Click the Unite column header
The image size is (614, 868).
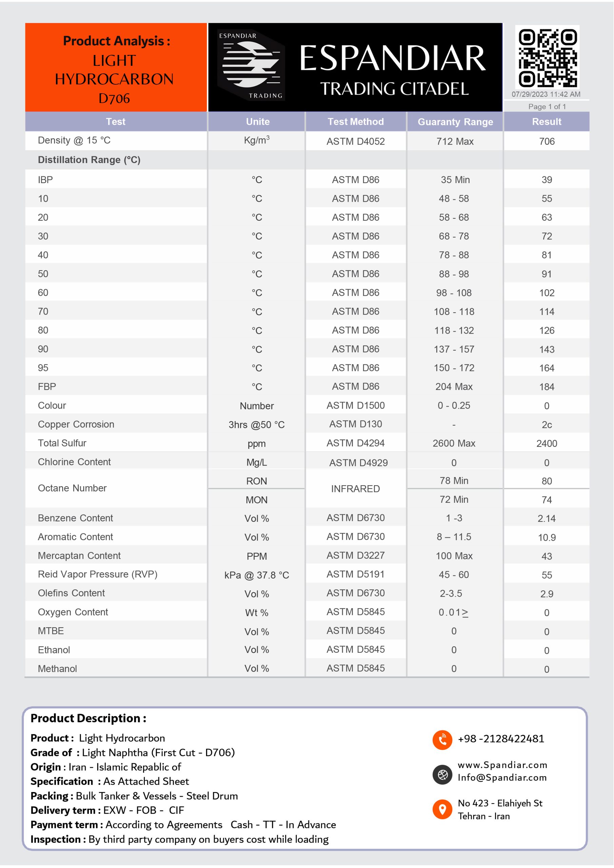tap(257, 122)
